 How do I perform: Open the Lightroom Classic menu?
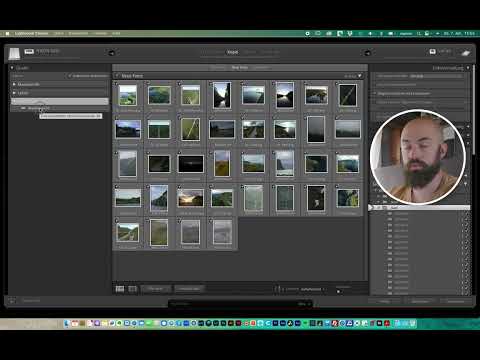(x=31, y=33)
